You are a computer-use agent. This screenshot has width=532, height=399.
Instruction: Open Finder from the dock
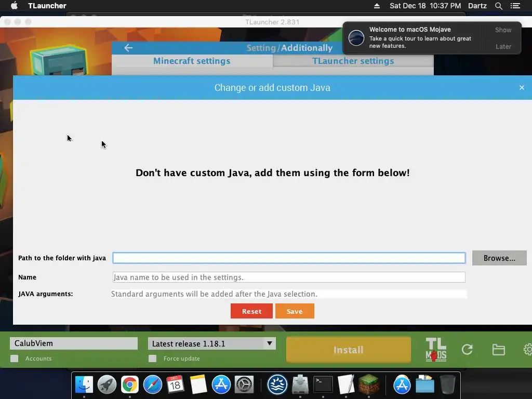point(84,385)
